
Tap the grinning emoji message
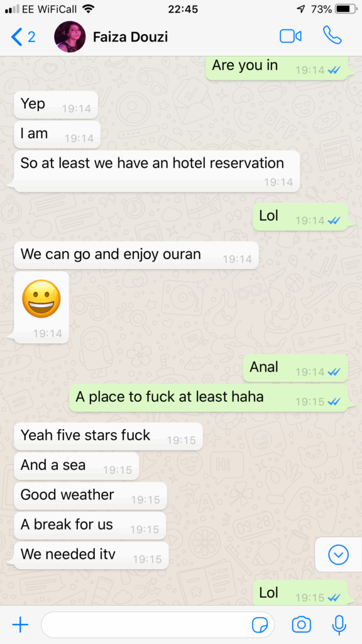click(x=41, y=307)
